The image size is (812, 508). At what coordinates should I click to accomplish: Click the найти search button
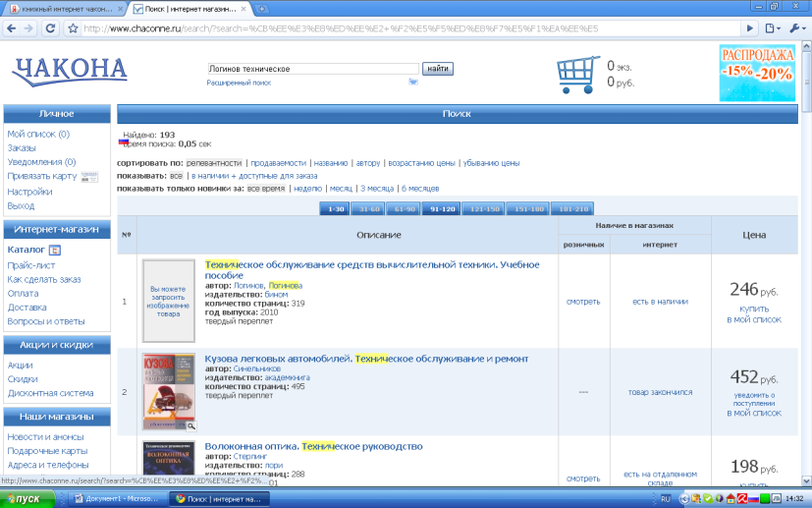(438, 69)
